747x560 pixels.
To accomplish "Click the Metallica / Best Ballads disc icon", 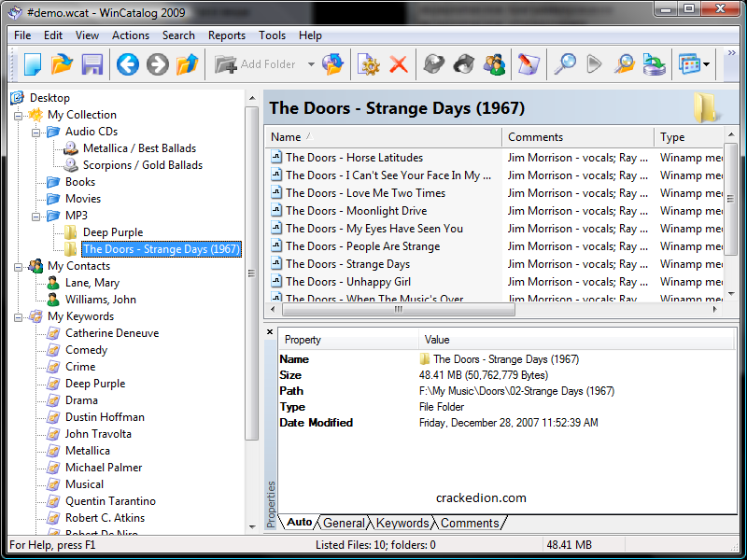I will pyautogui.click(x=71, y=148).
